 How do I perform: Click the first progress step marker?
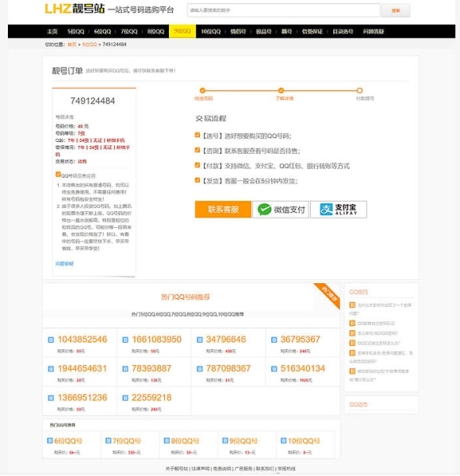click(x=203, y=90)
